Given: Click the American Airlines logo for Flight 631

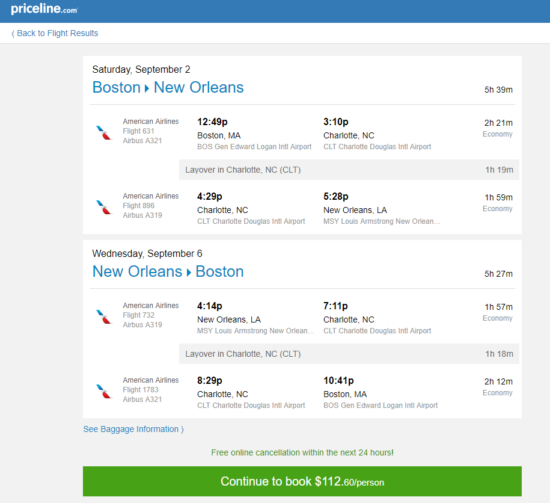Looking at the screenshot, I should 104,133.
